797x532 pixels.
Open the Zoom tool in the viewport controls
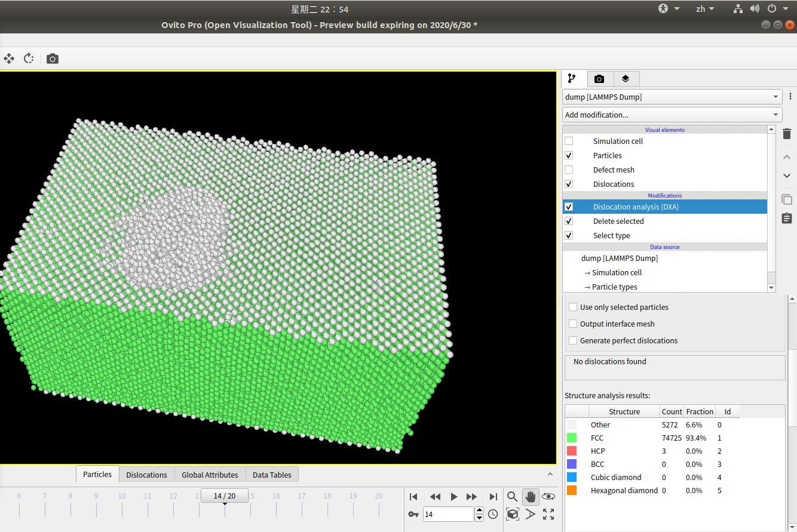pyautogui.click(x=512, y=496)
